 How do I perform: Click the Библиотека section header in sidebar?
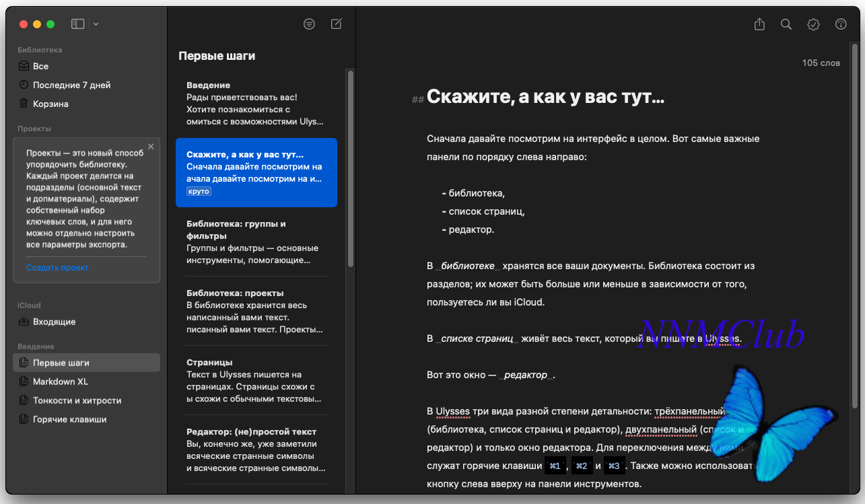tap(40, 50)
